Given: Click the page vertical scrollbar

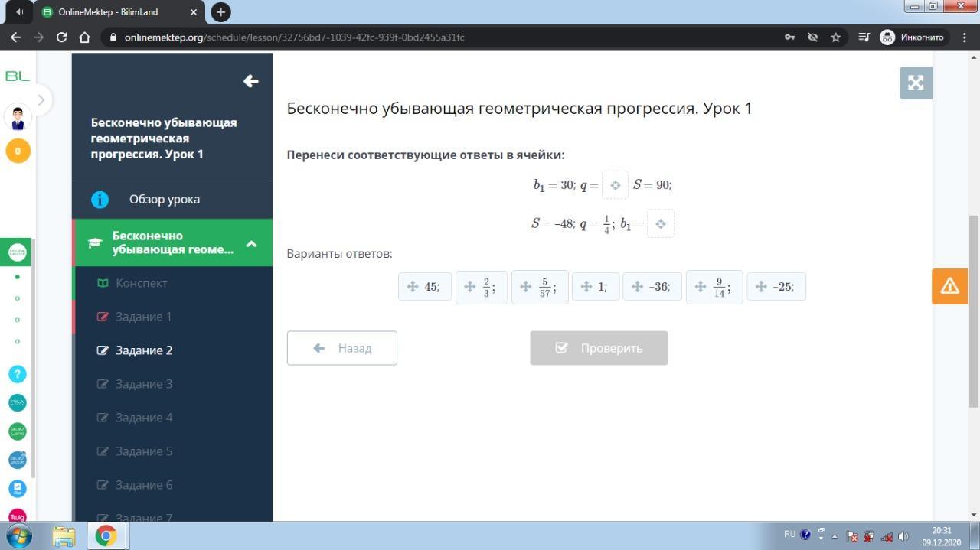Looking at the screenshot, I should 974,310.
